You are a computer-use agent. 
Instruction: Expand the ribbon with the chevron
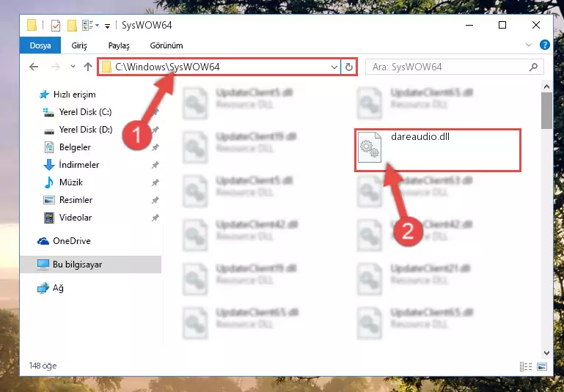(529, 45)
